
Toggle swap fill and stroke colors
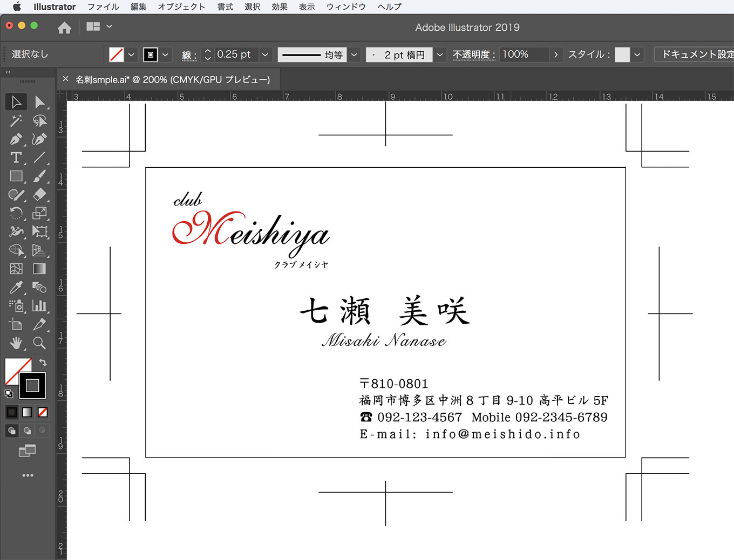coord(44,362)
